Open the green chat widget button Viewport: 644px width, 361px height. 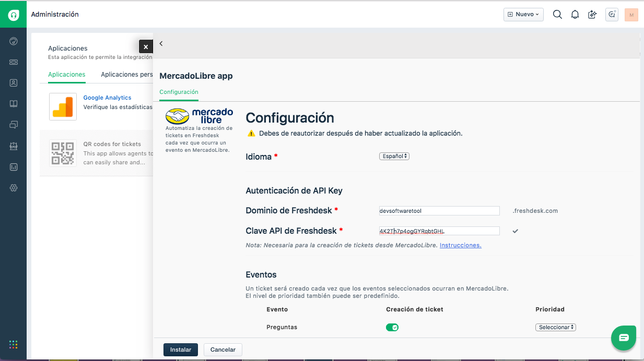624,338
